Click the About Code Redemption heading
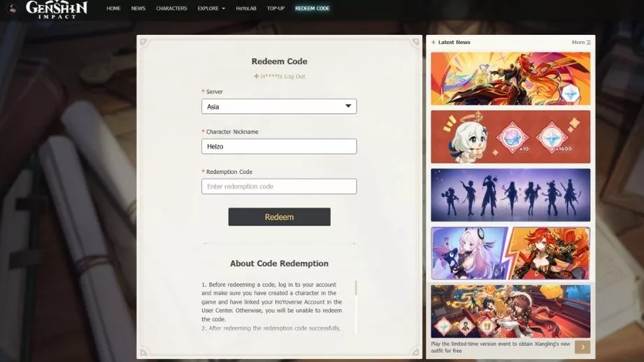The image size is (644, 362). (x=279, y=263)
